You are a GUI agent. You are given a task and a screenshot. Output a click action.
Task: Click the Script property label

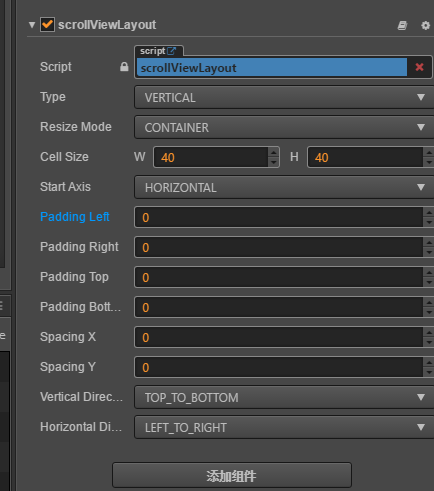[56, 67]
